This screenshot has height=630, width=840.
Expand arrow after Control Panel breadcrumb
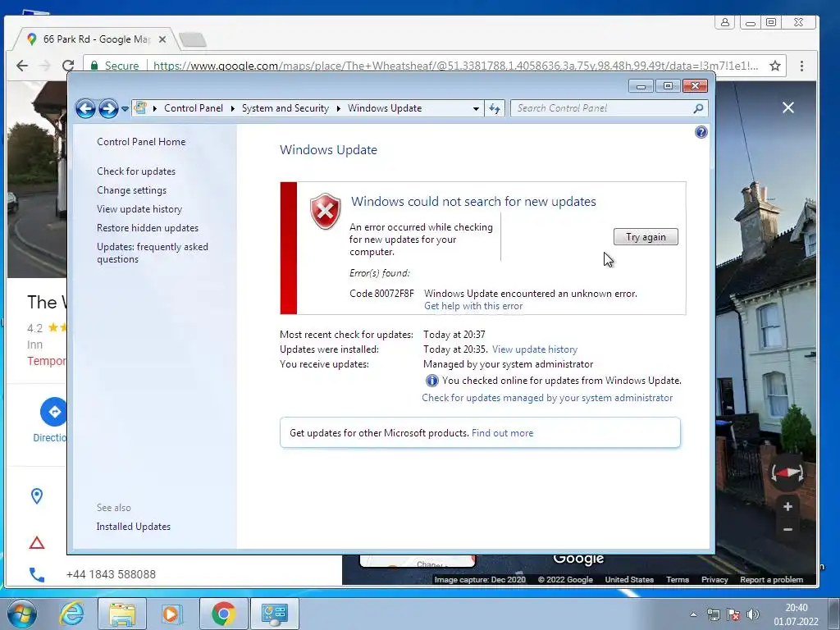[232, 108]
